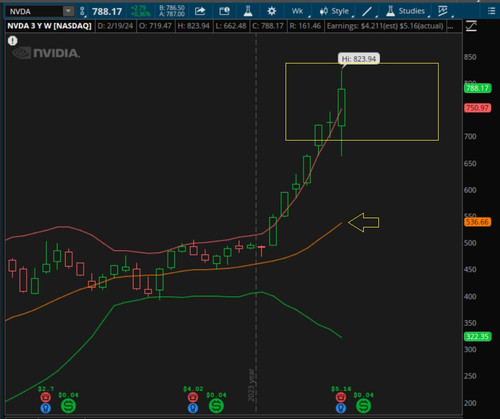Click the D: 2/19/24 date value
This screenshot has width=500, height=419.
(x=115, y=26)
